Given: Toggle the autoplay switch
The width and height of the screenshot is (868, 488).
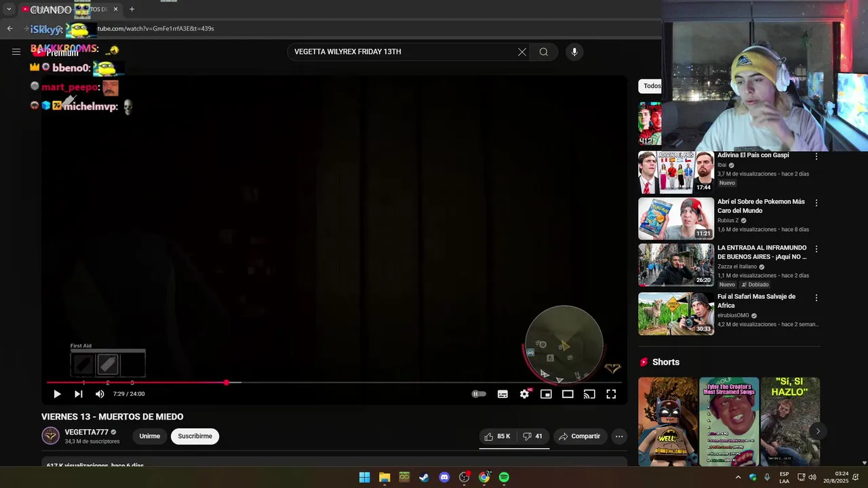Looking at the screenshot, I should 479,394.
